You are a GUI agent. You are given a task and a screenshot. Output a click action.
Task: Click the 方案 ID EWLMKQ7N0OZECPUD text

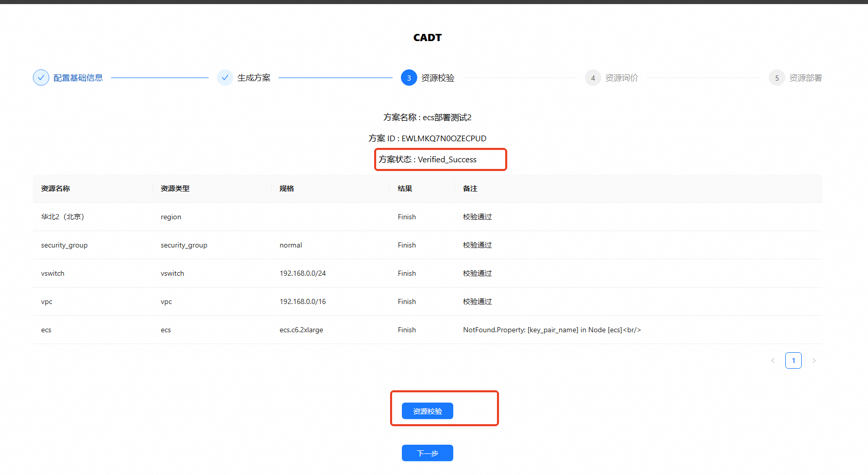pyautogui.click(x=428, y=139)
